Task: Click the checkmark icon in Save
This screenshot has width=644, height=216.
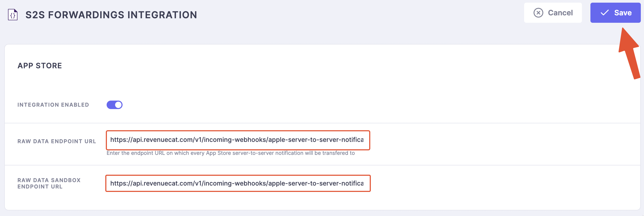Action: (x=604, y=13)
